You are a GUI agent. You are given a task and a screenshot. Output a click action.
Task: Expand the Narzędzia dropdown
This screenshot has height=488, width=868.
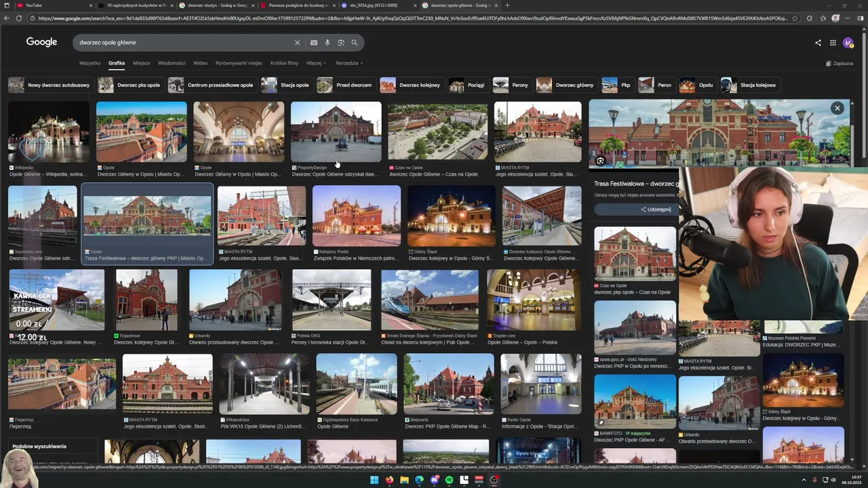click(x=349, y=63)
